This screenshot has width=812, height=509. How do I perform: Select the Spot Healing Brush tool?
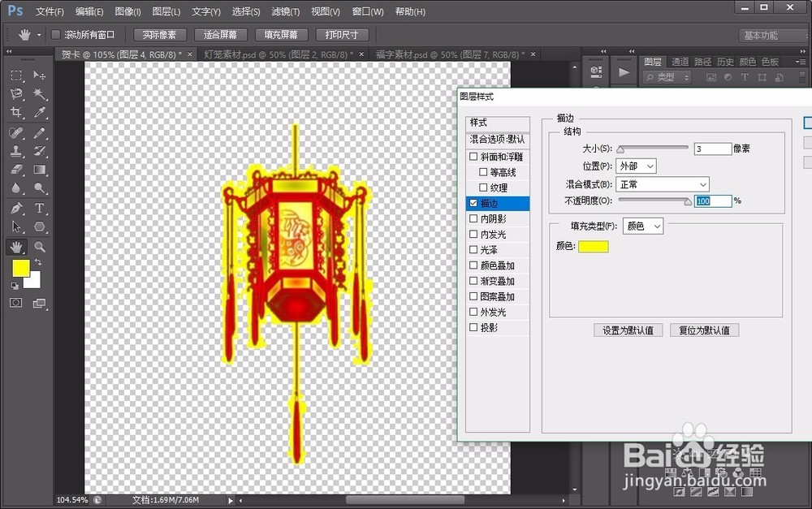click(16, 132)
